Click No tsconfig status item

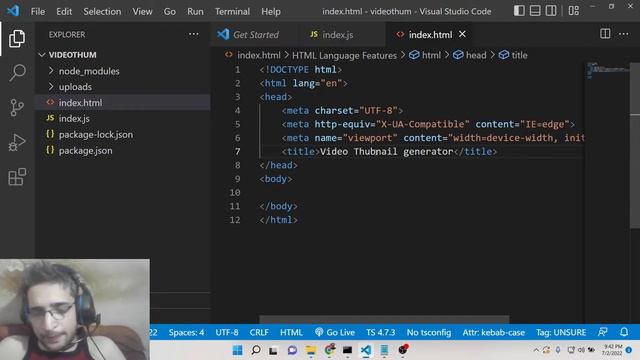[x=429, y=332]
